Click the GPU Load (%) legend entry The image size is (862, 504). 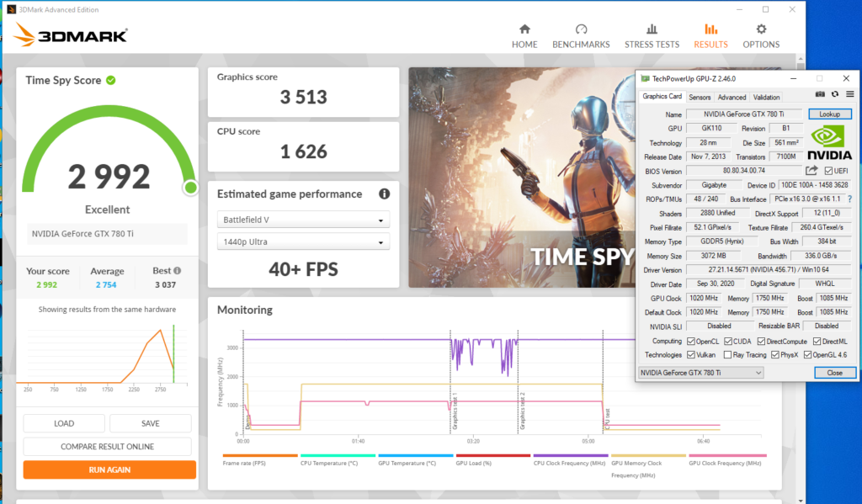coord(493,460)
